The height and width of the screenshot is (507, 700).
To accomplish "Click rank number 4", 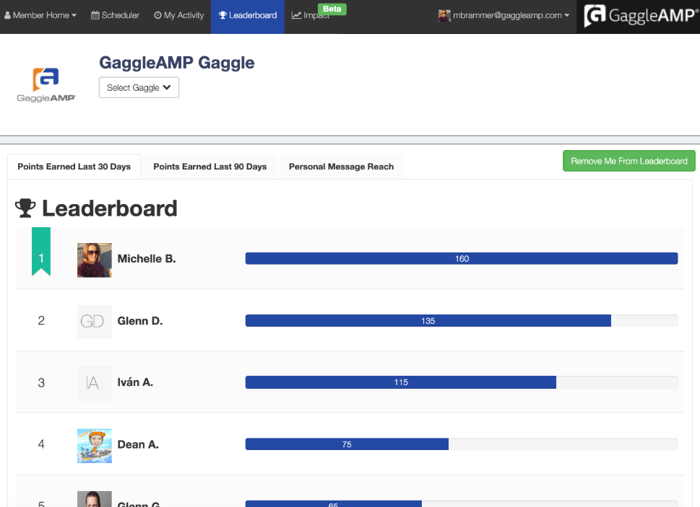I will [x=41, y=444].
